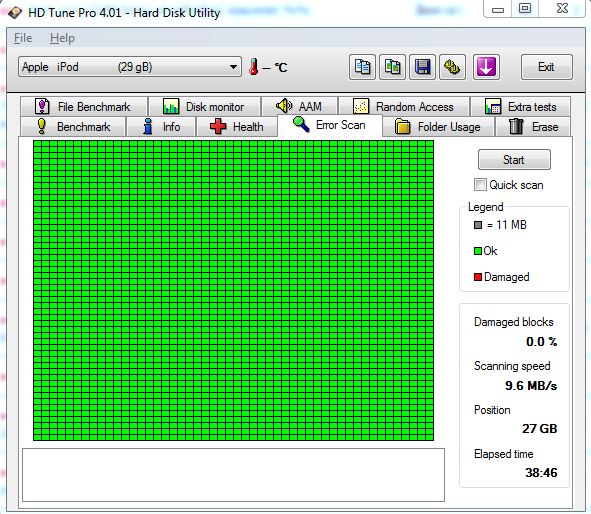
Task: Open options via the wrench gear icon
Action: (x=452, y=67)
